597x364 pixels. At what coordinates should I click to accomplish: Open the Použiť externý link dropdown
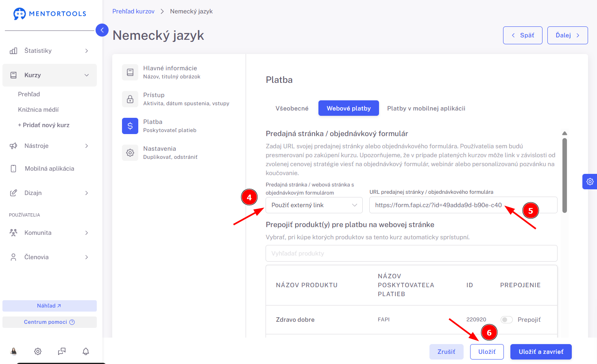tap(314, 205)
